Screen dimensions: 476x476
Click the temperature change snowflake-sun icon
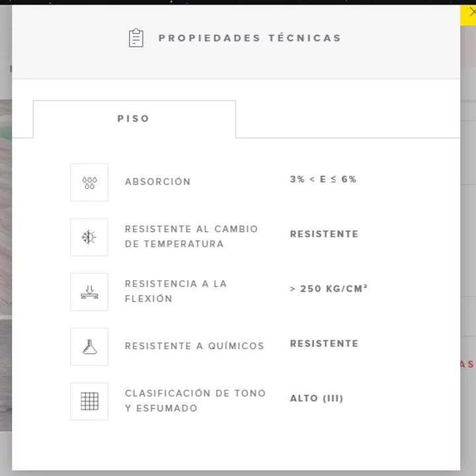point(89,237)
